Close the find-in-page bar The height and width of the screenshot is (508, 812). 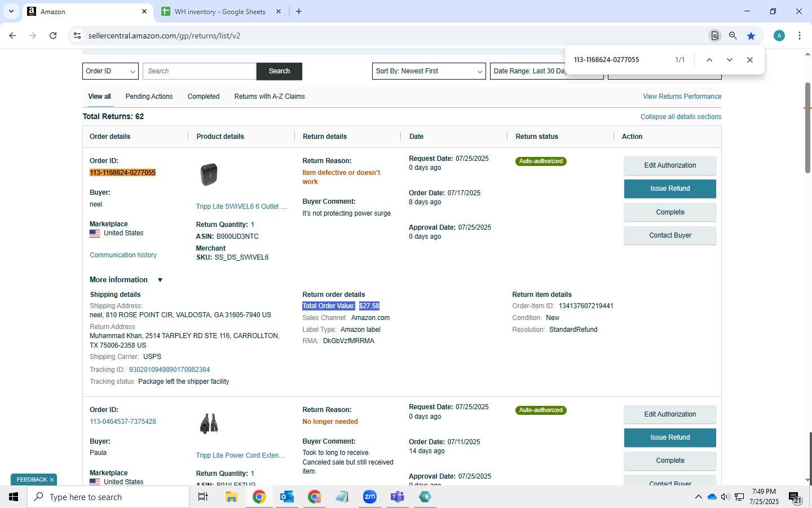(750, 60)
